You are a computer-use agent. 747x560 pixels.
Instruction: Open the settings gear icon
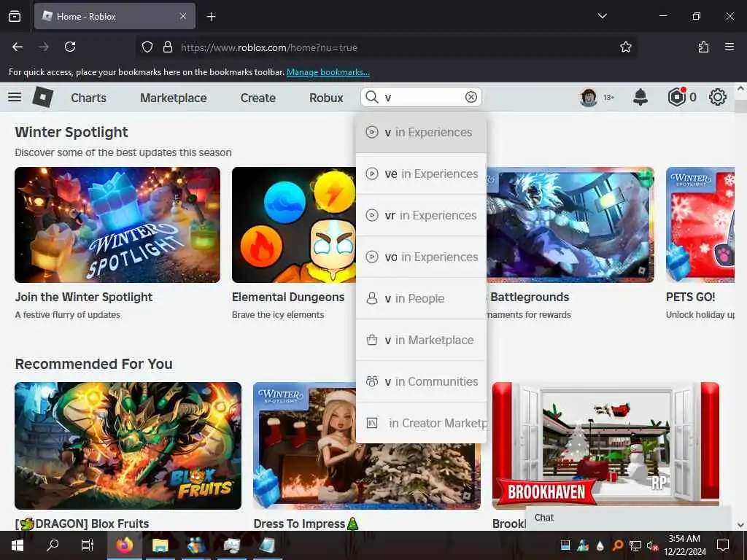click(718, 97)
